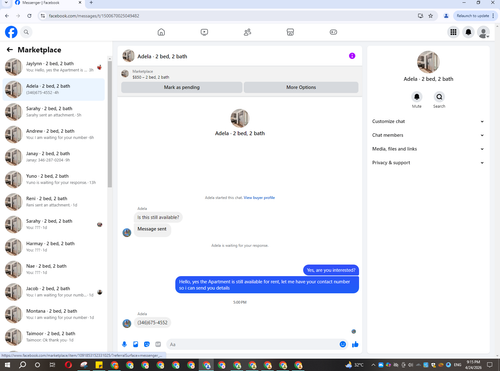Open the GIF picker icon

158,344
